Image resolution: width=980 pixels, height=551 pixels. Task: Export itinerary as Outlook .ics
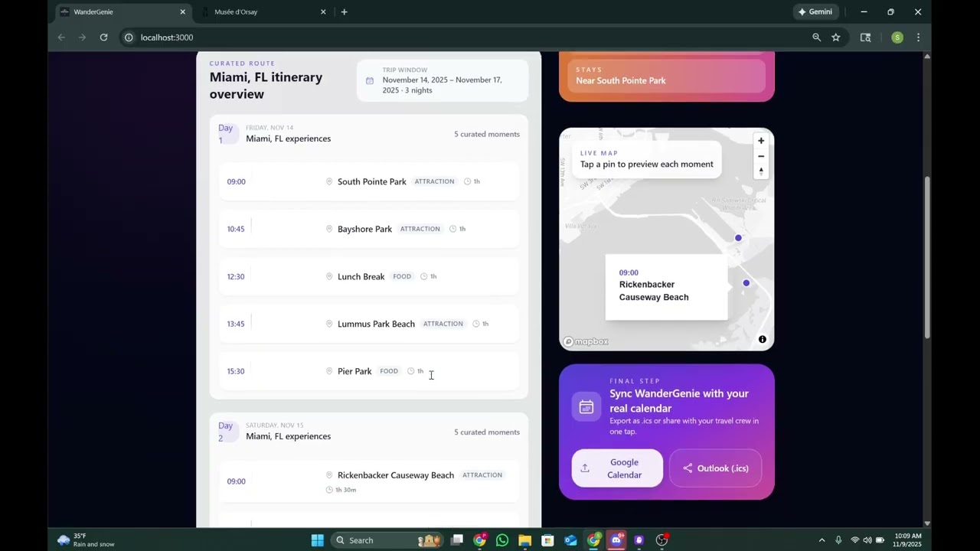tap(715, 468)
